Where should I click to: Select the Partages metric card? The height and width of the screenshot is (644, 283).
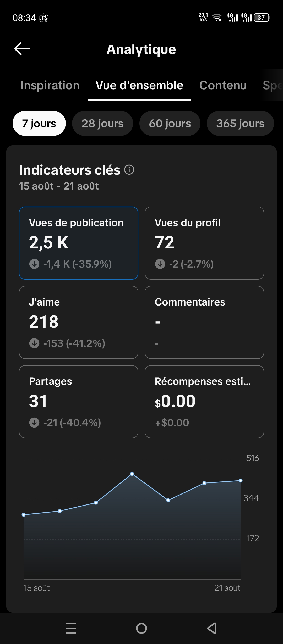(x=79, y=402)
